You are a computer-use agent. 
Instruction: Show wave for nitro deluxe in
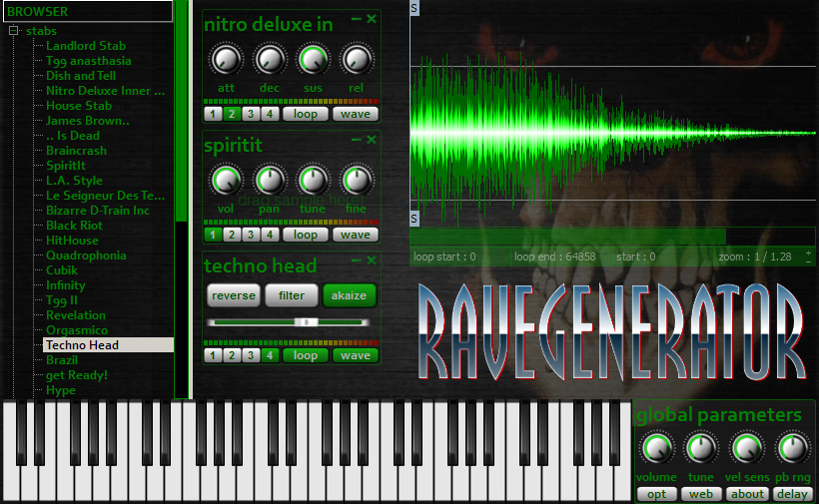point(356,114)
